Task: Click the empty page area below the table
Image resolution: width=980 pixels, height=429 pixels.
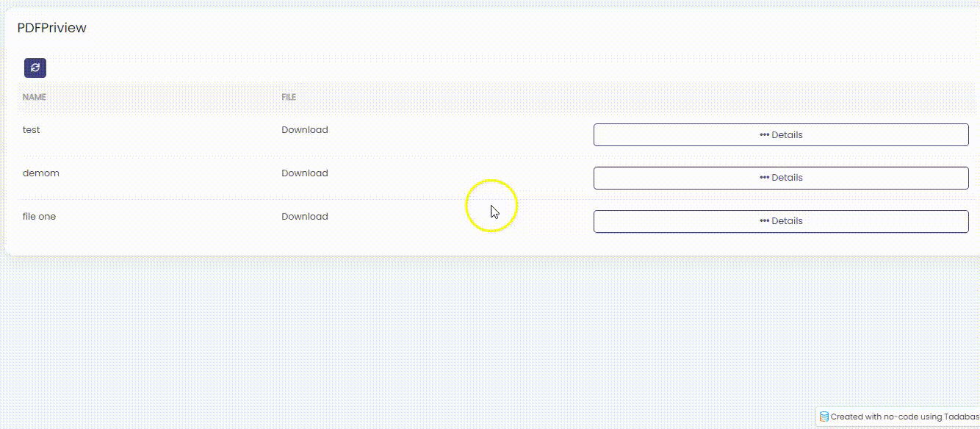Action: (x=441, y=331)
